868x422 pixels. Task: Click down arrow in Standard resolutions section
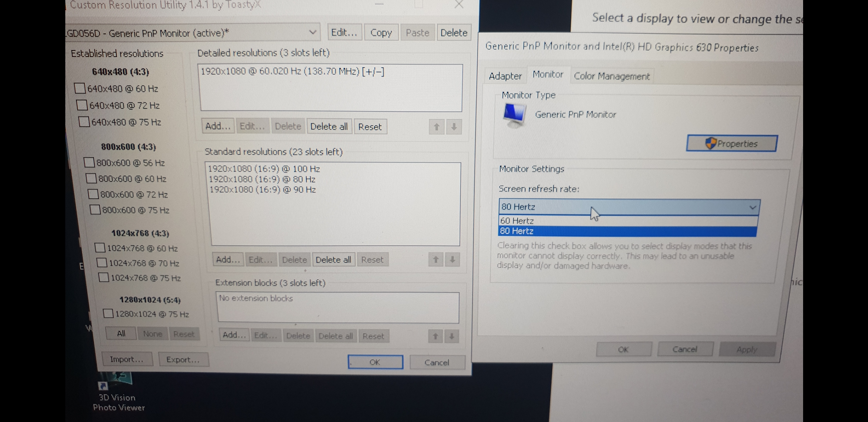(x=452, y=259)
